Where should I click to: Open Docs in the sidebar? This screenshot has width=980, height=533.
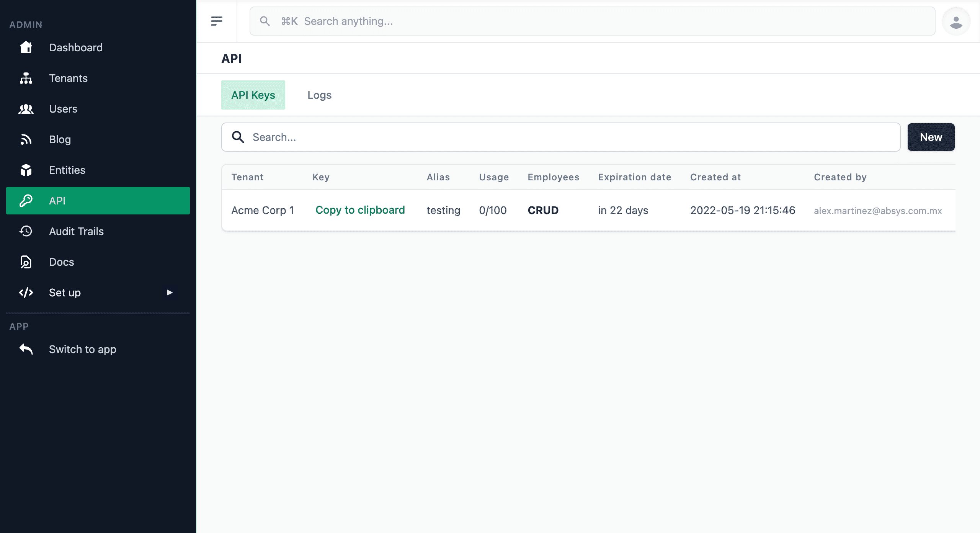coord(98,262)
